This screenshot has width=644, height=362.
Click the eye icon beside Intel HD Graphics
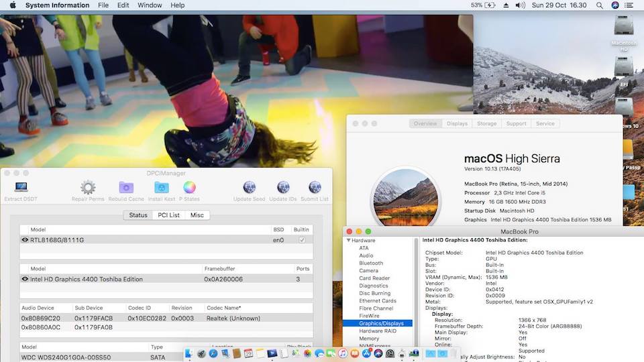(25, 279)
